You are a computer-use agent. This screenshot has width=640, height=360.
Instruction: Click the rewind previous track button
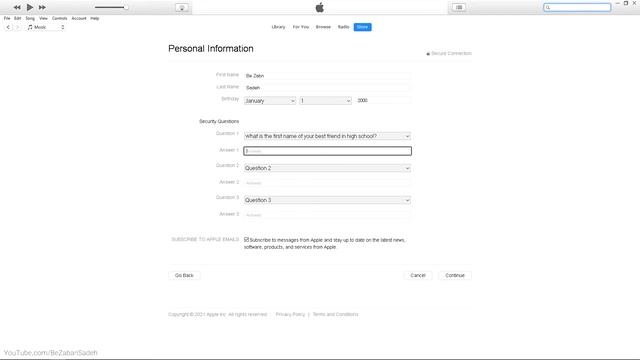(17, 7)
